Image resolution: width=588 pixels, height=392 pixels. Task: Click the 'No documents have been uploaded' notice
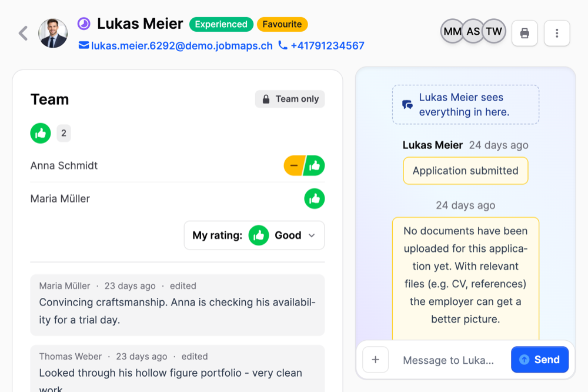465,278
